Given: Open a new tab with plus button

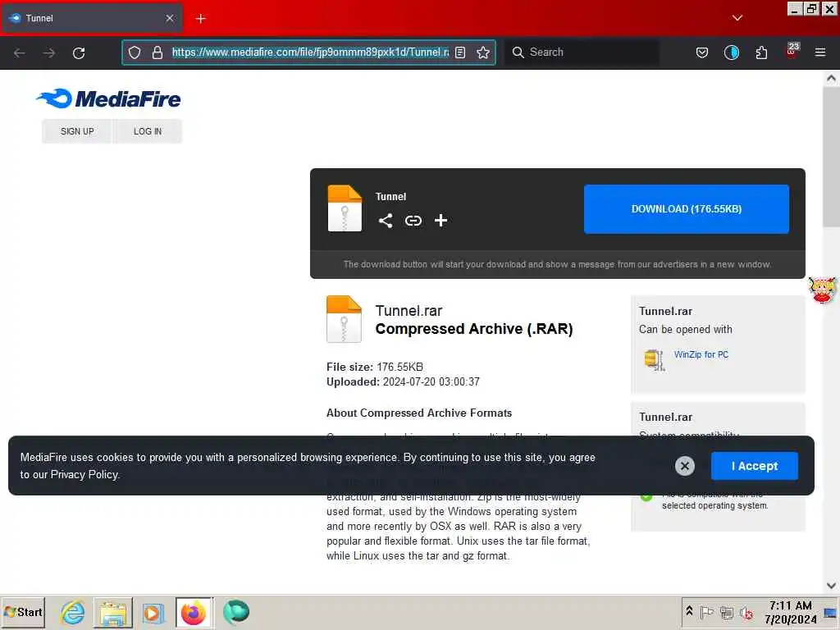Looking at the screenshot, I should [x=200, y=19].
